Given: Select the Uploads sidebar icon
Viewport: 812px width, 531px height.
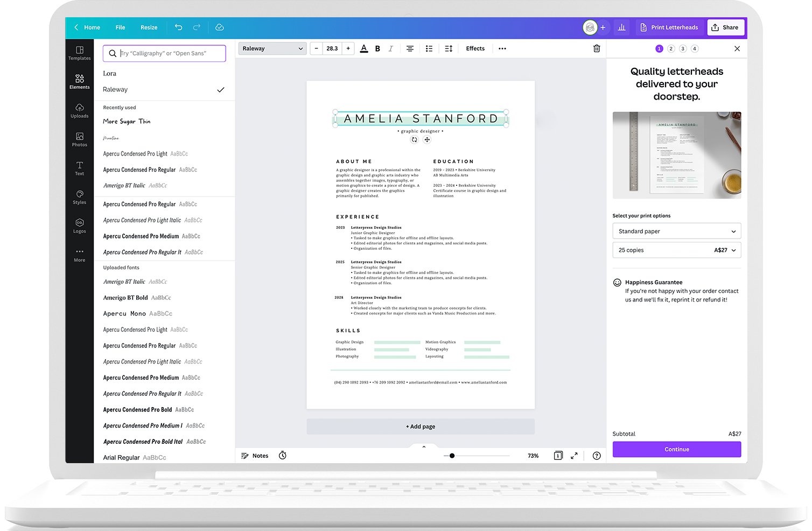Looking at the screenshot, I should 79,111.
